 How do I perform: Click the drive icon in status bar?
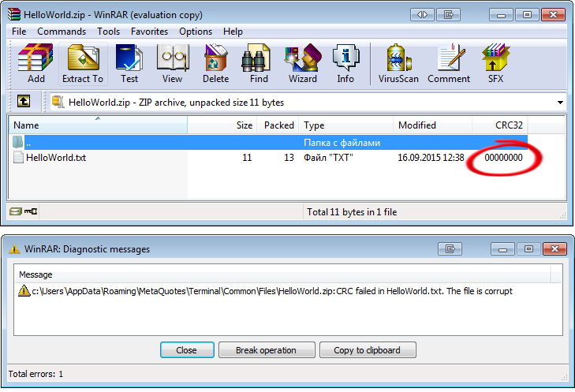pyautogui.click(x=16, y=211)
